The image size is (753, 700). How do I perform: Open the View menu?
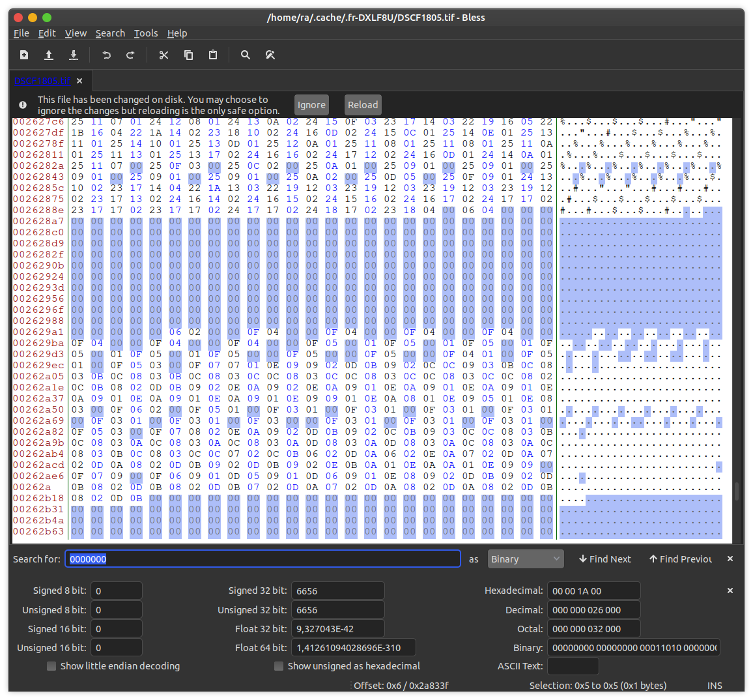[x=76, y=33]
